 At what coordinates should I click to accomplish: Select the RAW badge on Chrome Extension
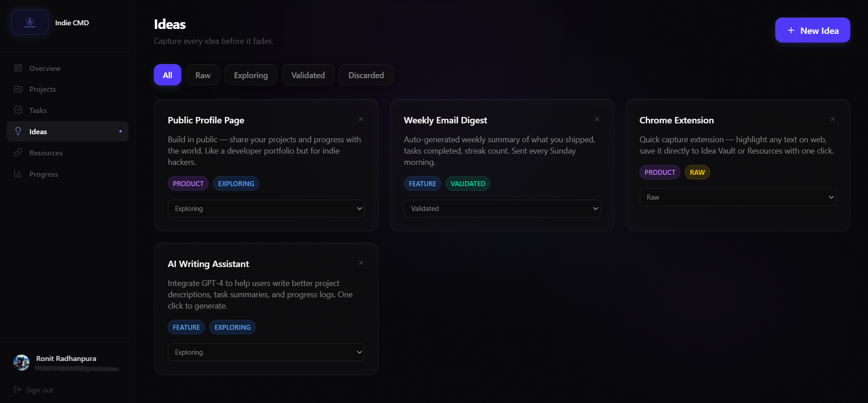(x=697, y=172)
